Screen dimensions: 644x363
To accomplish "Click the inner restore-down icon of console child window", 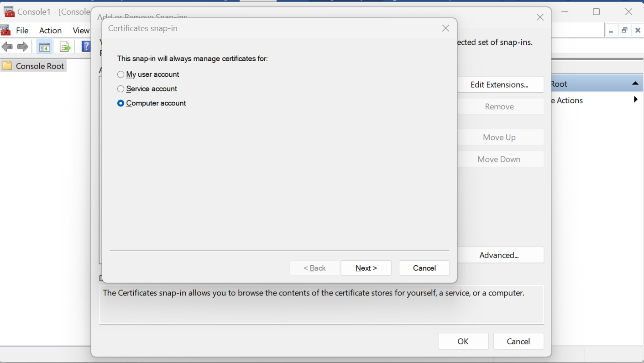I will coord(624,31).
